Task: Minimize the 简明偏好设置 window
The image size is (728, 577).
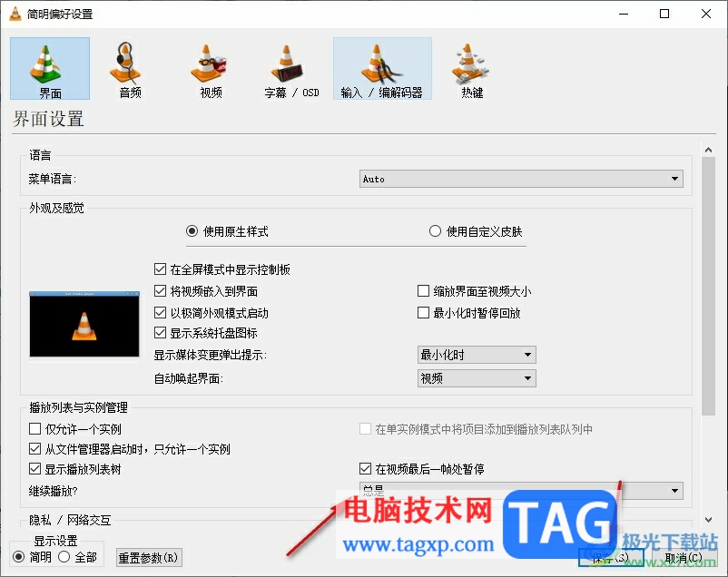Action: (624, 14)
